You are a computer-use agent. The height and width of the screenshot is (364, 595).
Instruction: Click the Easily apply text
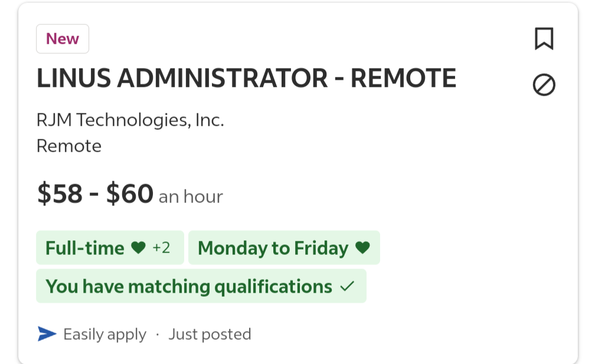tap(104, 335)
